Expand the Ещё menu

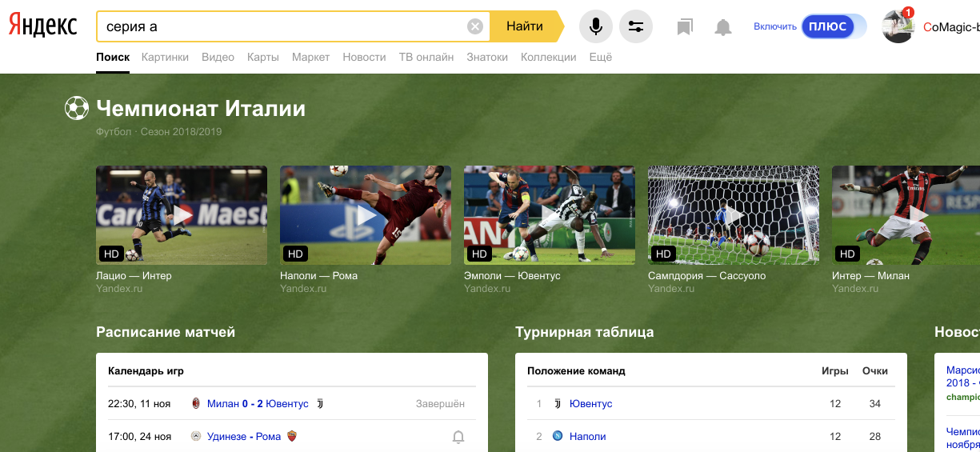pyautogui.click(x=600, y=57)
